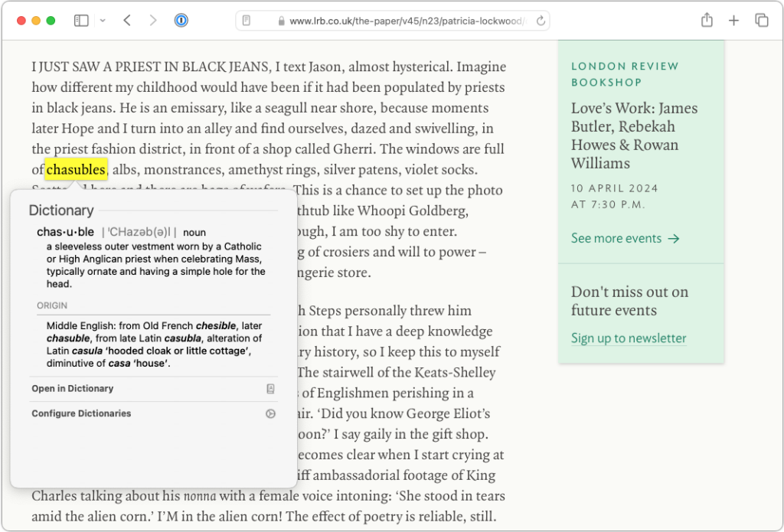Go back to the previous page
Screen dimensions: 784x532
(127, 21)
